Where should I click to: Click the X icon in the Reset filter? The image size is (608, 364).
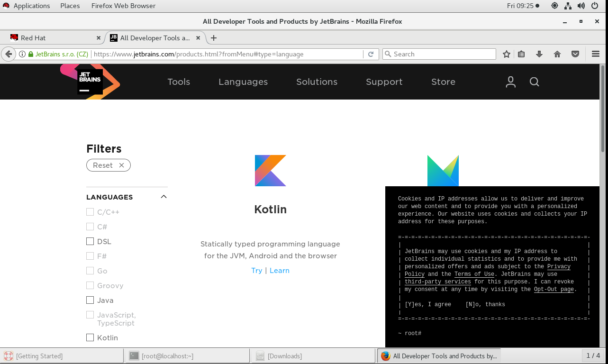(121, 165)
